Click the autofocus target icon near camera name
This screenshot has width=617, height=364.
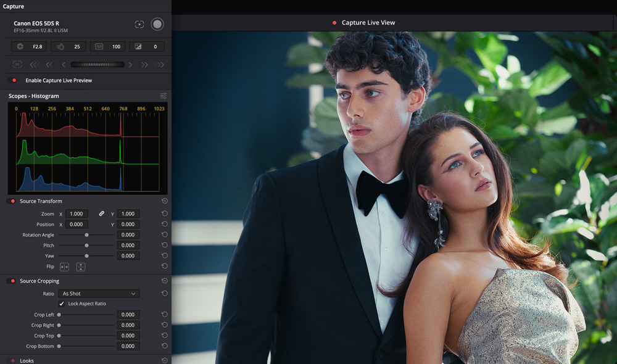pyautogui.click(x=139, y=24)
